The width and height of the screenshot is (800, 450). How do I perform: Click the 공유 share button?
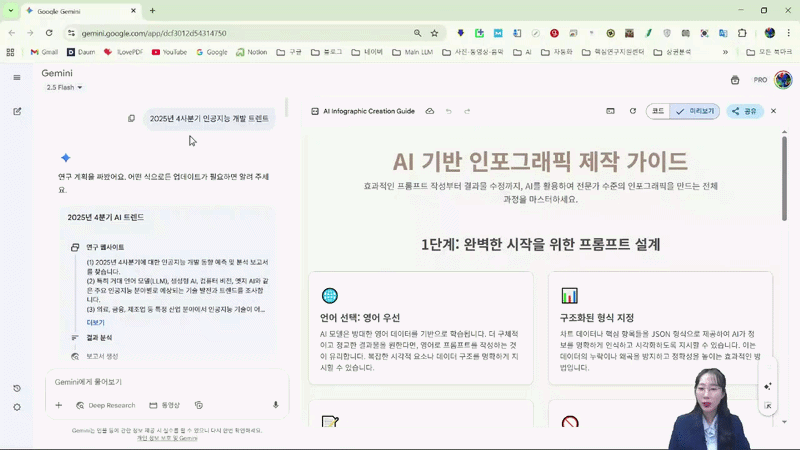click(743, 111)
